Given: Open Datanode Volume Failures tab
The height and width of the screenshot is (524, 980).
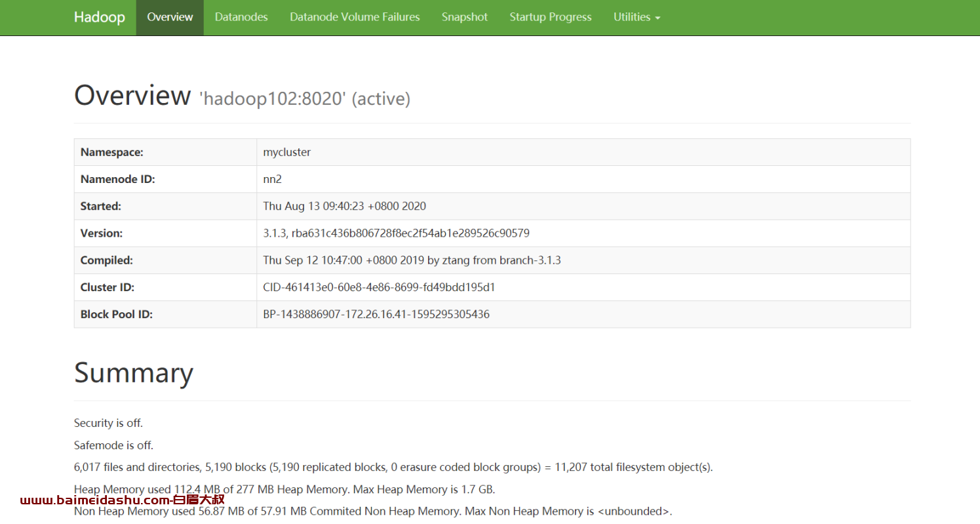Looking at the screenshot, I should pyautogui.click(x=355, y=17).
